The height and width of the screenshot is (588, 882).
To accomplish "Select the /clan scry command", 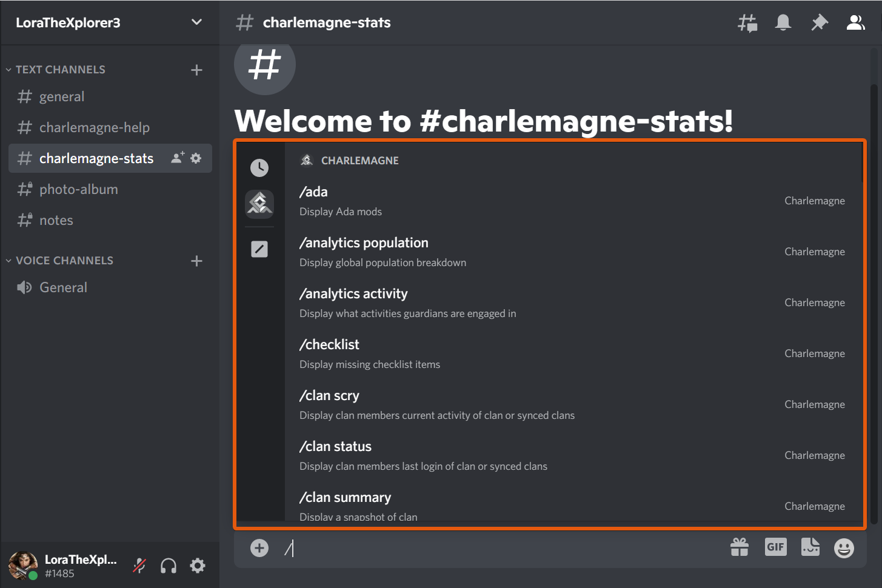I will [573, 405].
